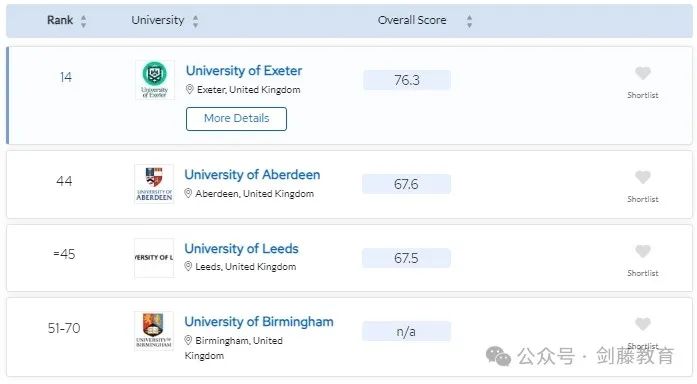Sort table by University arrows
The width and height of the screenshot is (697, 384).
195,20
